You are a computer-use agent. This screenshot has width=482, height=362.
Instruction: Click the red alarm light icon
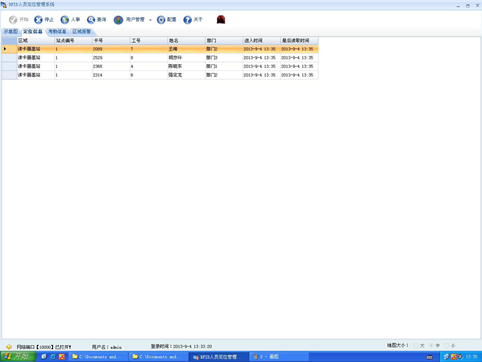(221, 20)
